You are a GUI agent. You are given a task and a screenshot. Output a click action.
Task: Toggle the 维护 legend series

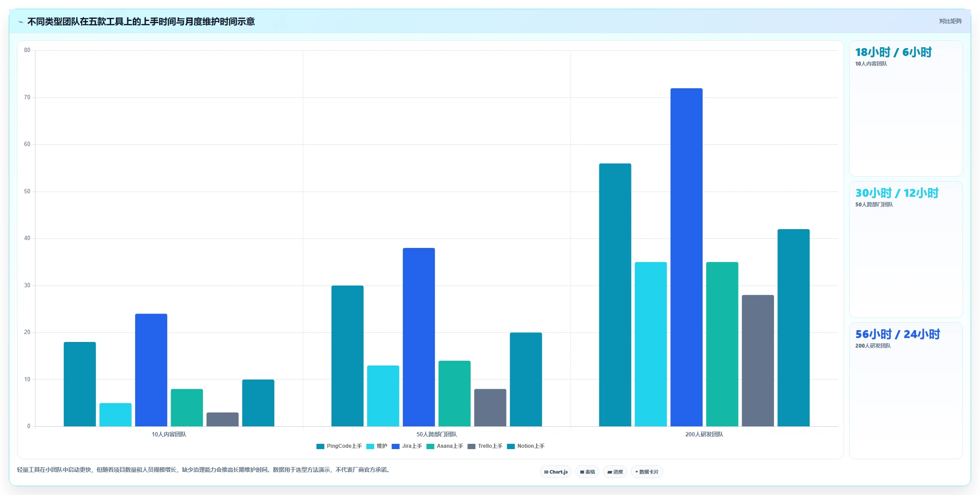377,446
